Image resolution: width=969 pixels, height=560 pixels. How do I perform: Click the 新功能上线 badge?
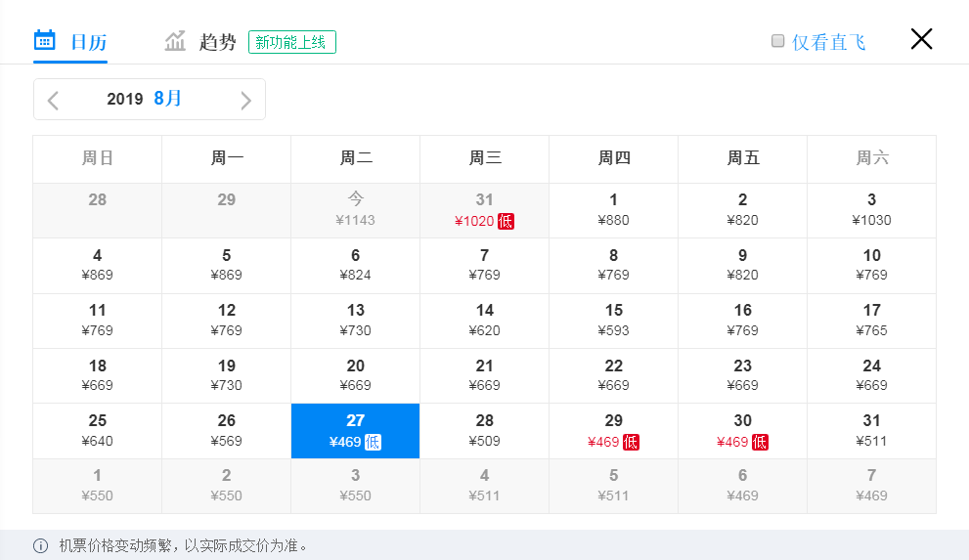pyautogui.click(x=292, y=42)
